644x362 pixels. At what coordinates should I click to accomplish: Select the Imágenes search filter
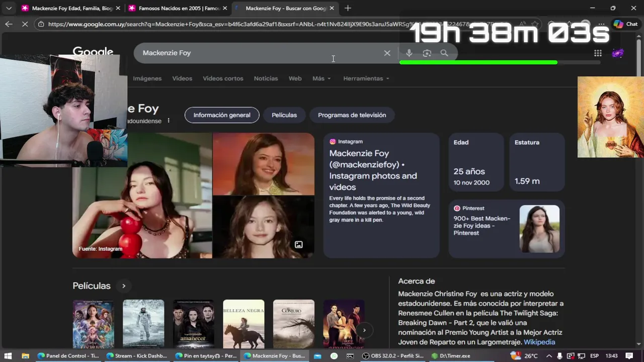147,78
